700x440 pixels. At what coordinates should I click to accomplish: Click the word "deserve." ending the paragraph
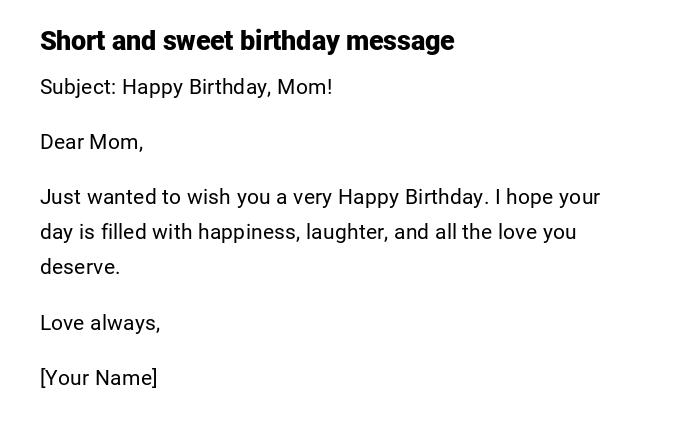point(80,267)
